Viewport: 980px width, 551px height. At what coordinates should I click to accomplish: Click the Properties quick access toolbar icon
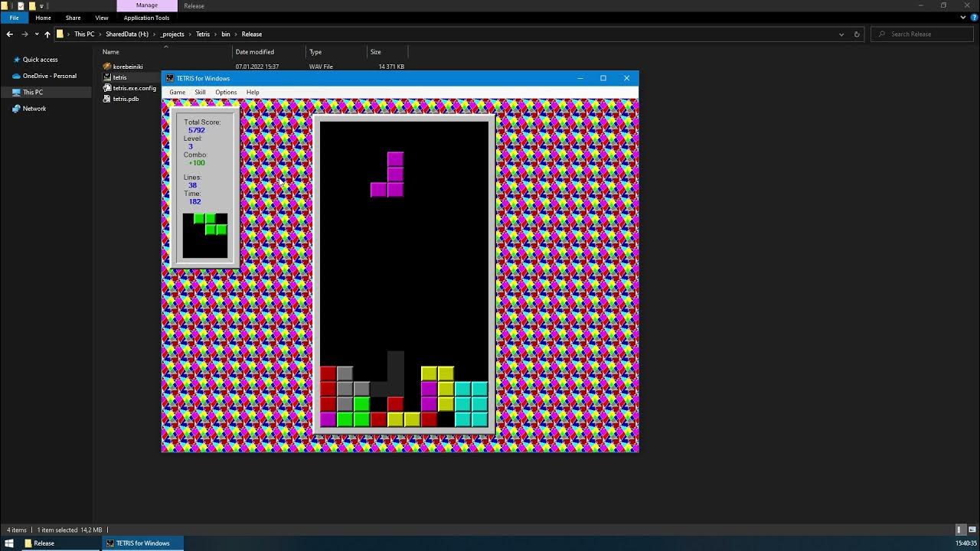tap(21, 5)
